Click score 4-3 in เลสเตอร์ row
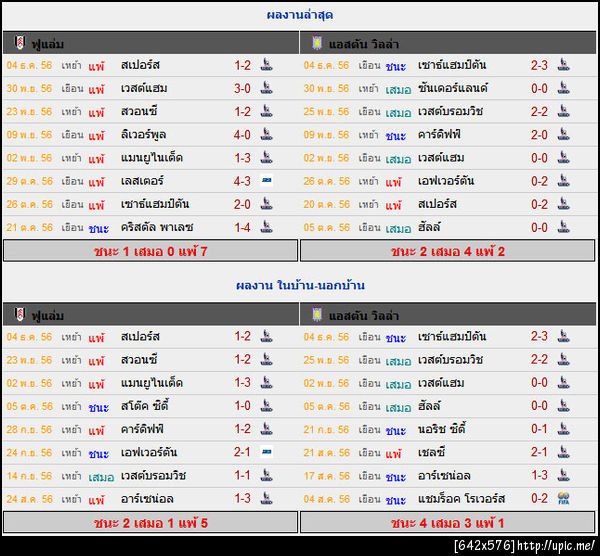This screenshot has width=600, height=556. click(x=242, y=181)
